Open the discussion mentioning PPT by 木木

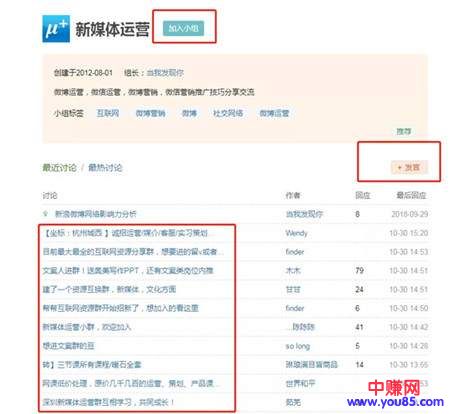[128, 270]
